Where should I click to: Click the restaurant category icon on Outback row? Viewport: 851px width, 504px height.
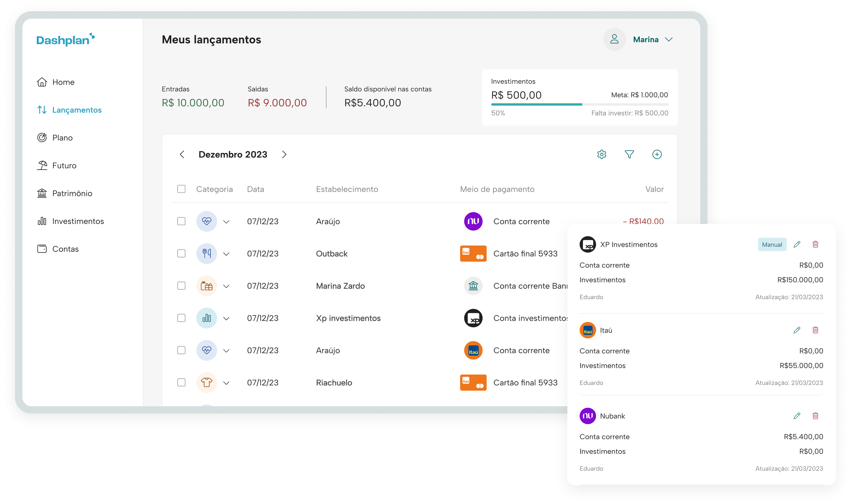[207, 254]
